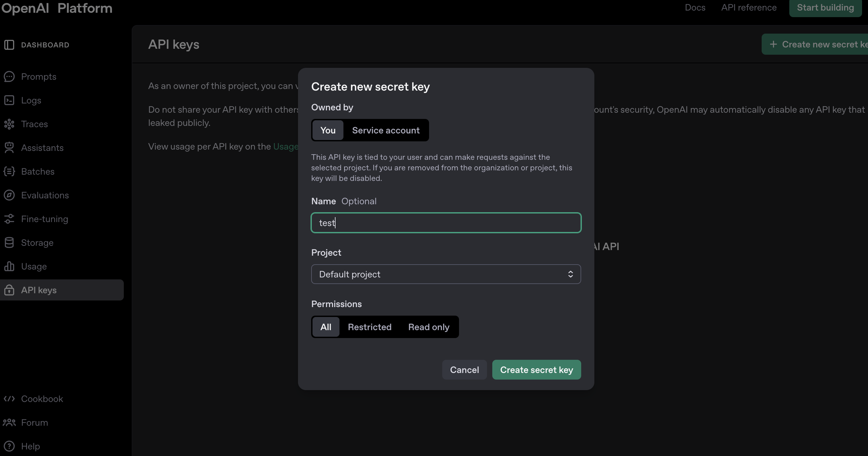Click the Prompts chat bubble icon
Image resolution: width=868 pixels, height=456 pixels.
tap(9, 76)
